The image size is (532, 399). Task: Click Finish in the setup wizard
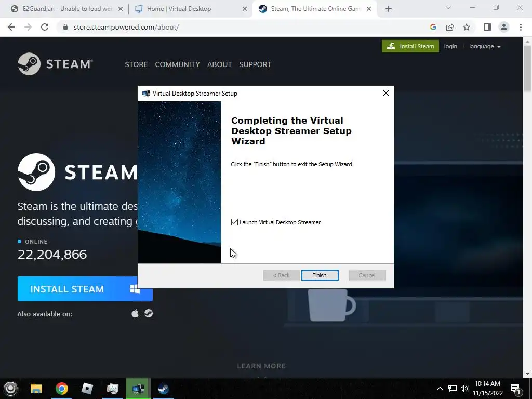[x=320, y=275]
